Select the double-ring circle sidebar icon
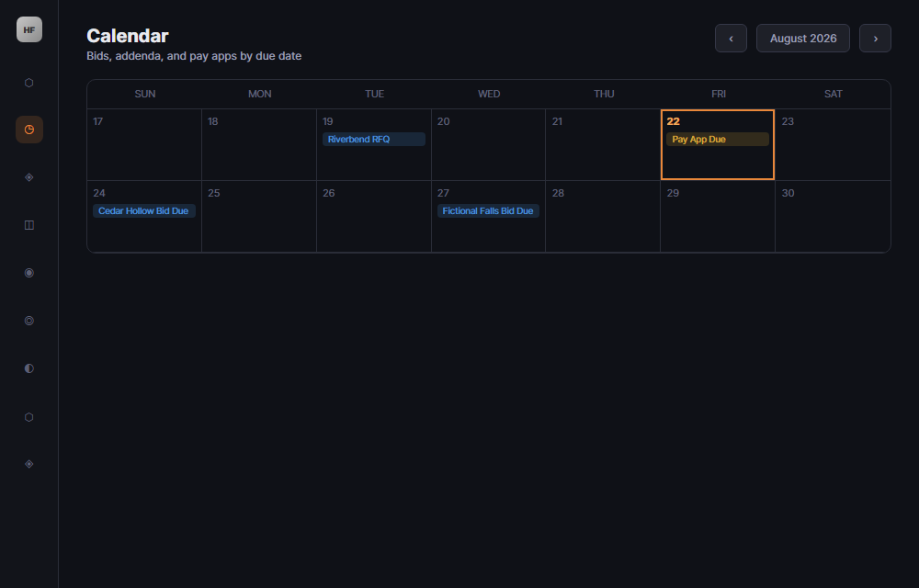This screenshot has height=588, width=919. (28, 321)
